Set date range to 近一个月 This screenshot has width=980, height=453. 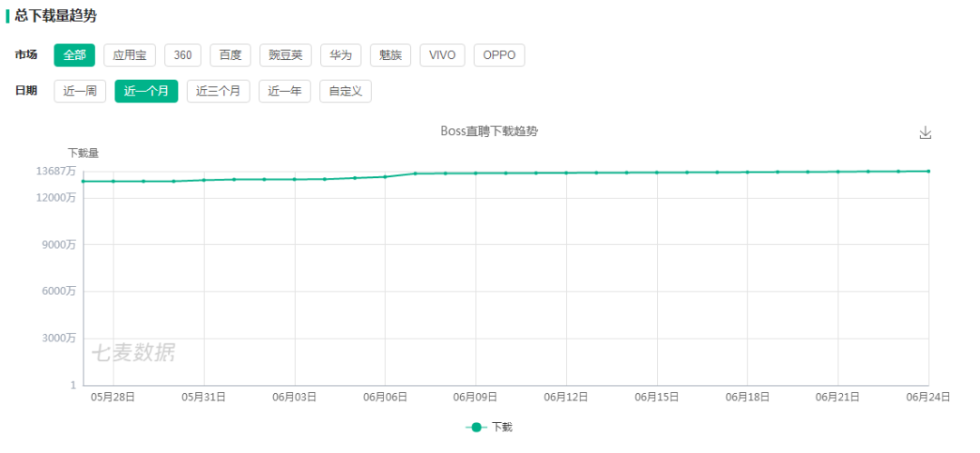[x=146, y=91]
